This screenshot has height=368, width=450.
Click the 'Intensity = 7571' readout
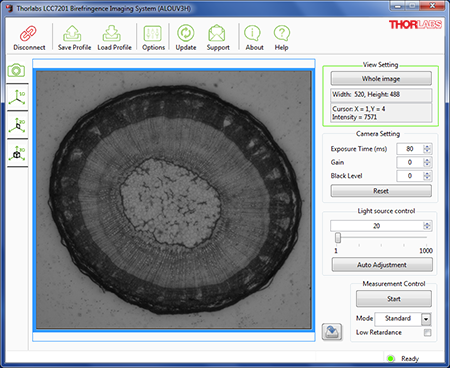354,117
